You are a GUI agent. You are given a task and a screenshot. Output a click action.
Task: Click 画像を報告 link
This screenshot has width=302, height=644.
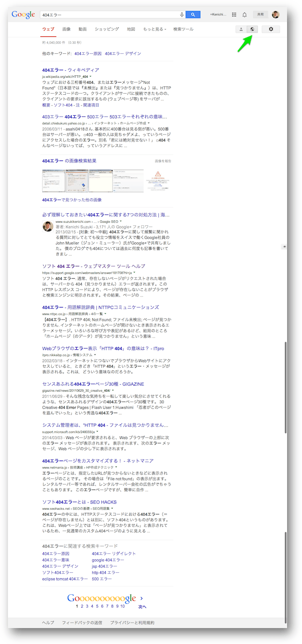coord(162,161)
